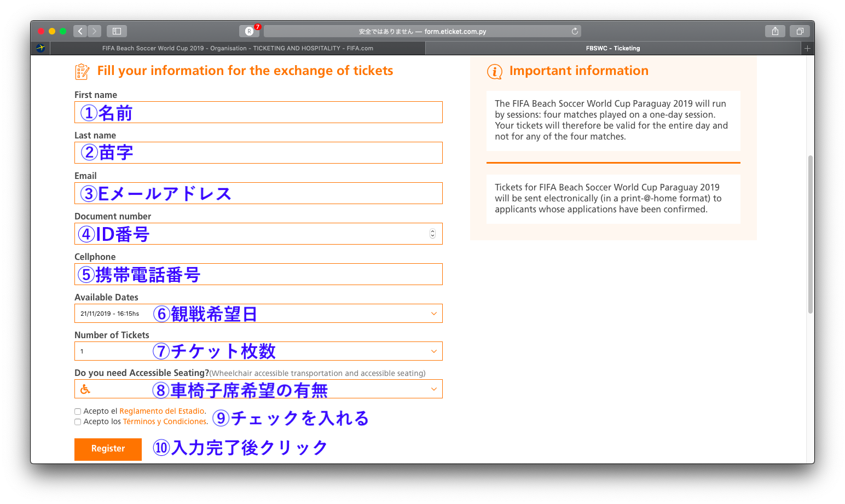Click the orange Register button
Viewport: 845px width, 504px height.
coord(108,449)
